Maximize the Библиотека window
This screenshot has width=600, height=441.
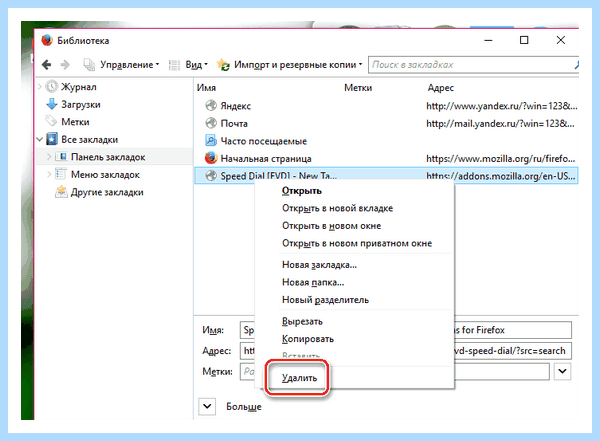point(524,40)
